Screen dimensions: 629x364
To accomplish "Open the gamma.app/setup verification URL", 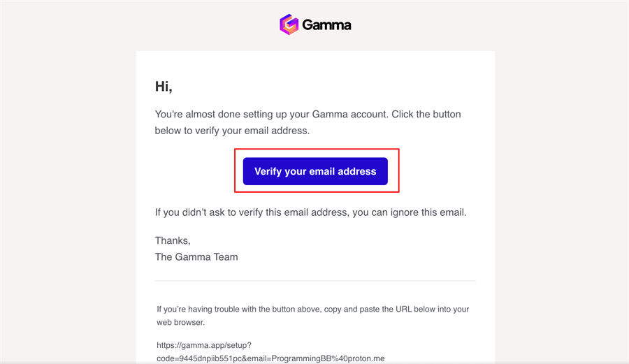I will click(x=204, y=345).
